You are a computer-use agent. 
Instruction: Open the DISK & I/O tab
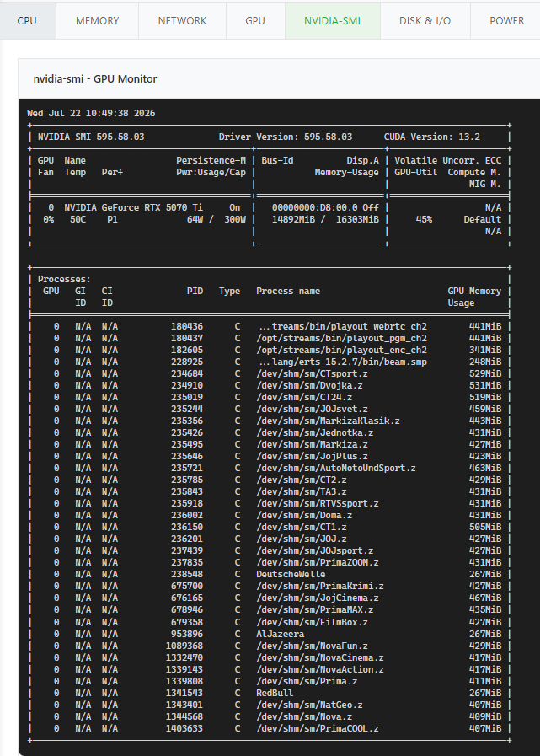point(425,21)
